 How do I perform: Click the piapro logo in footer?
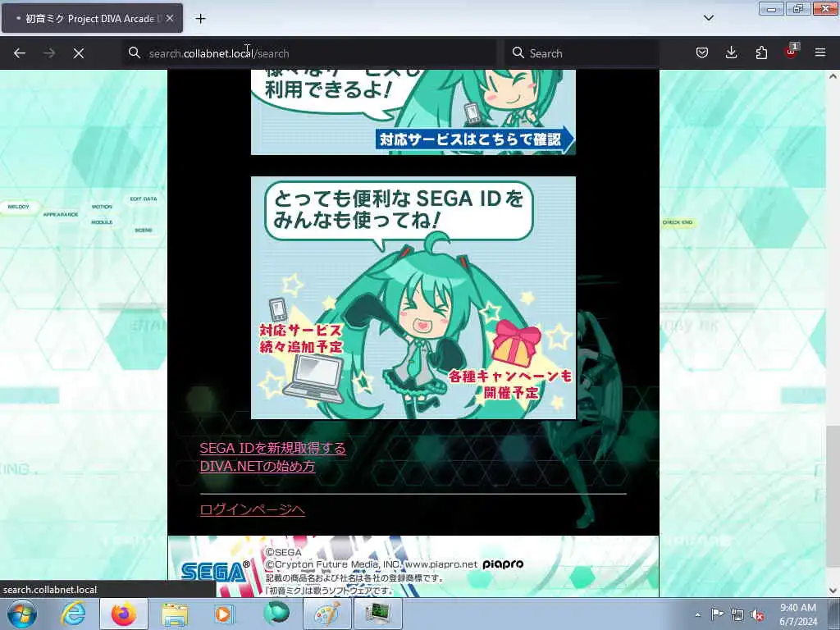click(503, 564)
